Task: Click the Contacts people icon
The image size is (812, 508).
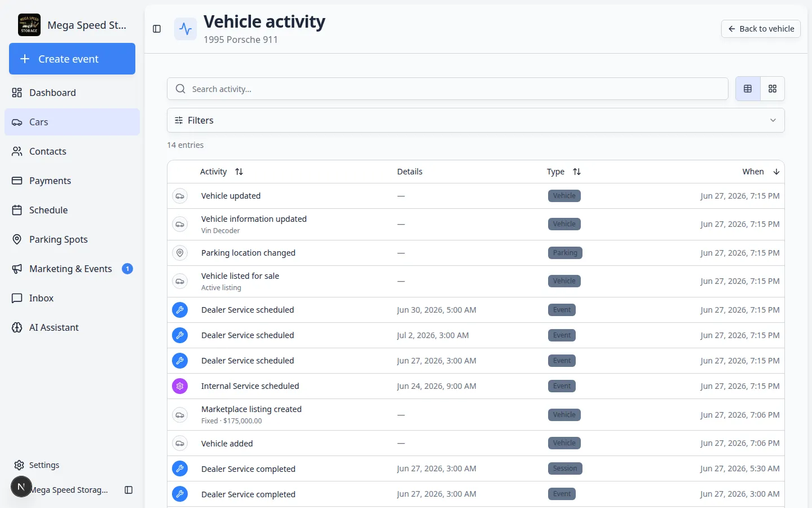Action: [x=17, y=151]
